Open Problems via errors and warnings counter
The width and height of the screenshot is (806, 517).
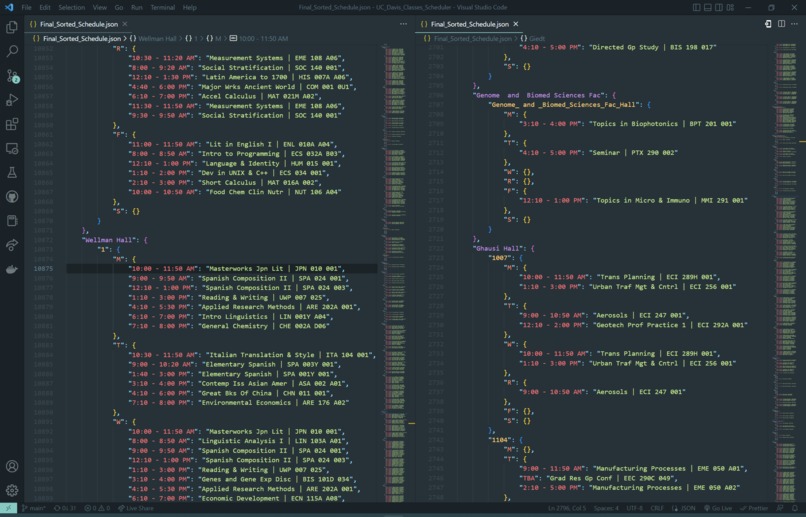click(97, 508)
